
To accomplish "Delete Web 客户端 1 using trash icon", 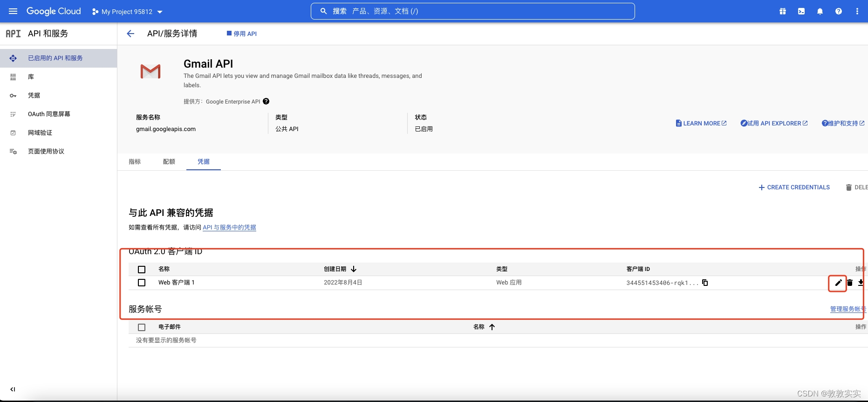I will click(x=850, y=283).
